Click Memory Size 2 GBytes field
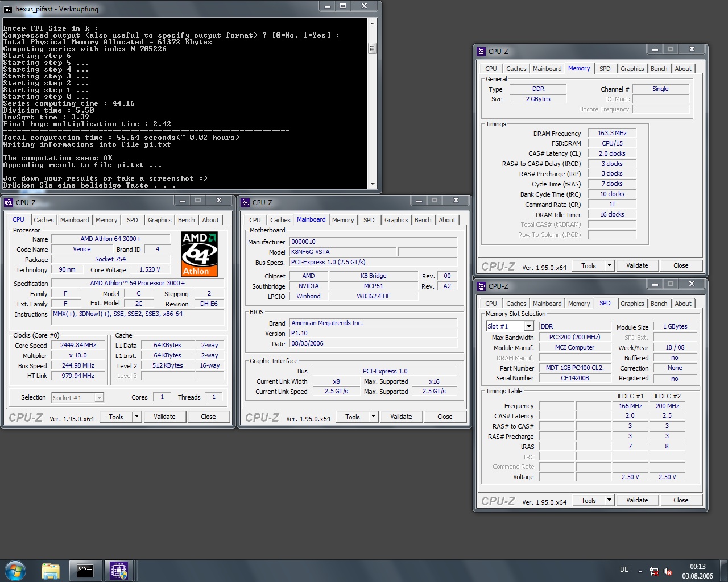 click(x=538, y=99)
